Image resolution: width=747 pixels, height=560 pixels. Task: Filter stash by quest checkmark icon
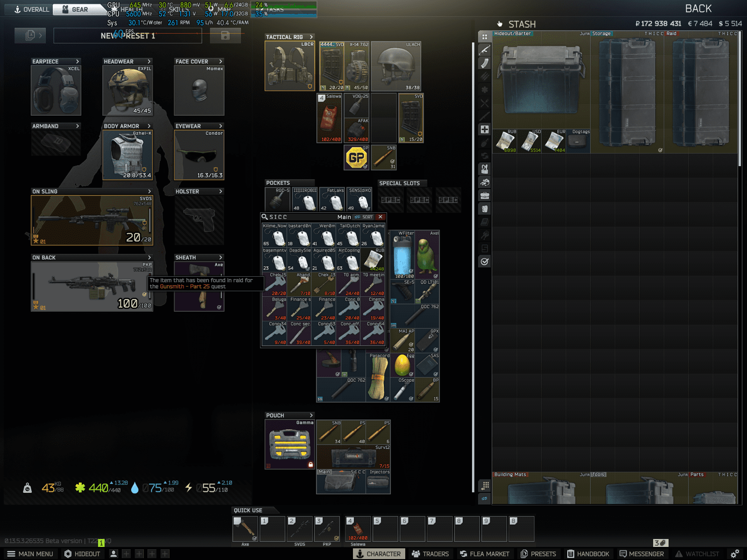coord(485,261)
